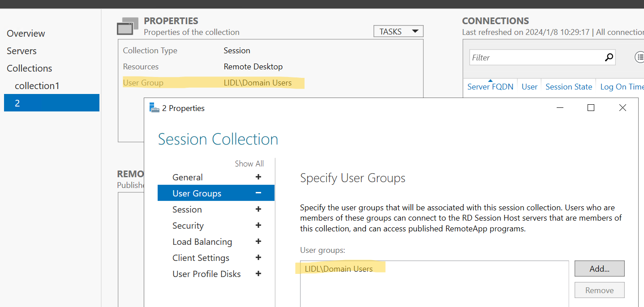Image resolution: width=644 pixels, height=307 pixels.
Task: Click the Resources value Remote Desktop
Action: coord(253,67)
